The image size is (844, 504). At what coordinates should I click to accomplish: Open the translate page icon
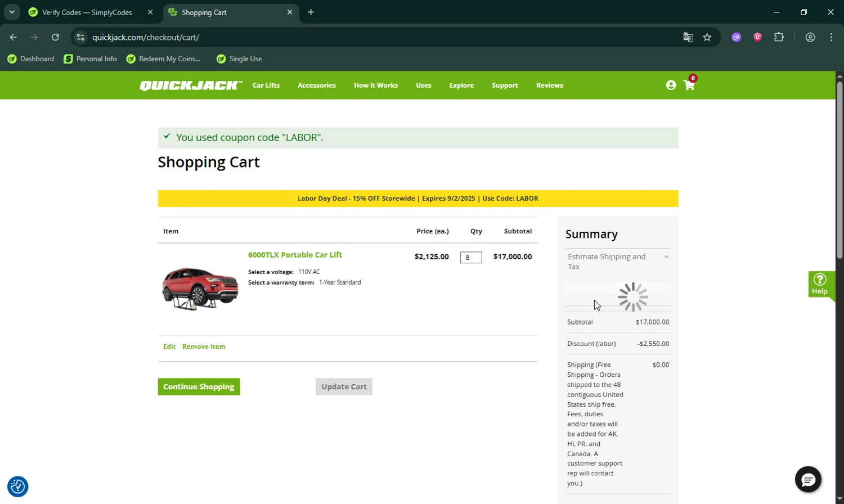click(688, 37)
